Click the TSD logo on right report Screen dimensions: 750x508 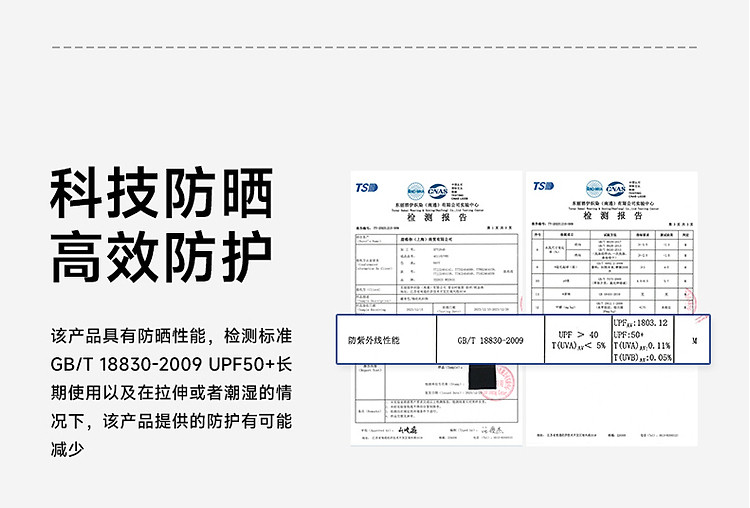[x=543, y=186]
